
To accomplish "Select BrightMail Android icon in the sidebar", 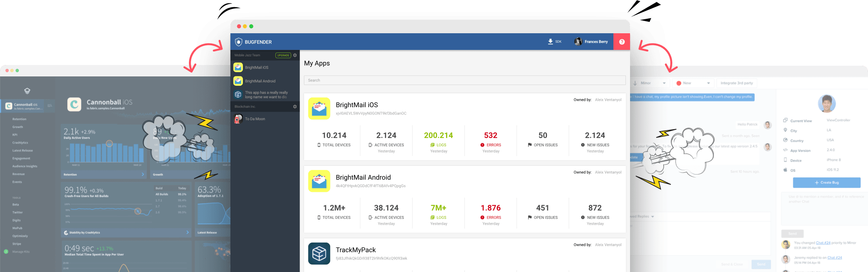I will pos(238,81).
